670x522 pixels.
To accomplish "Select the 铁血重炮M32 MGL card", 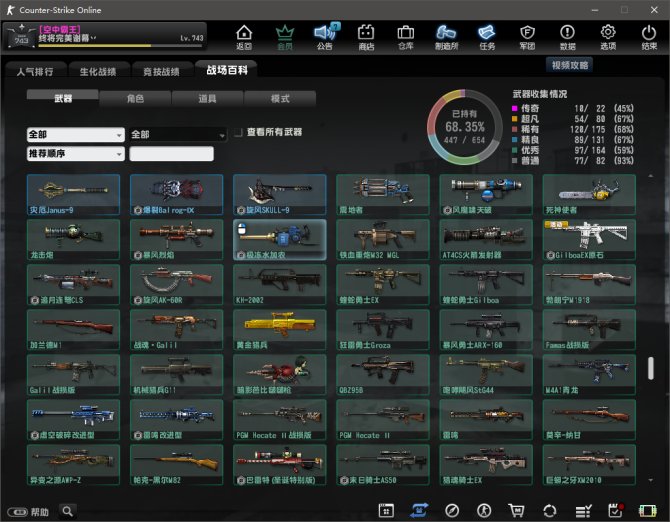I will coord(382,239).
